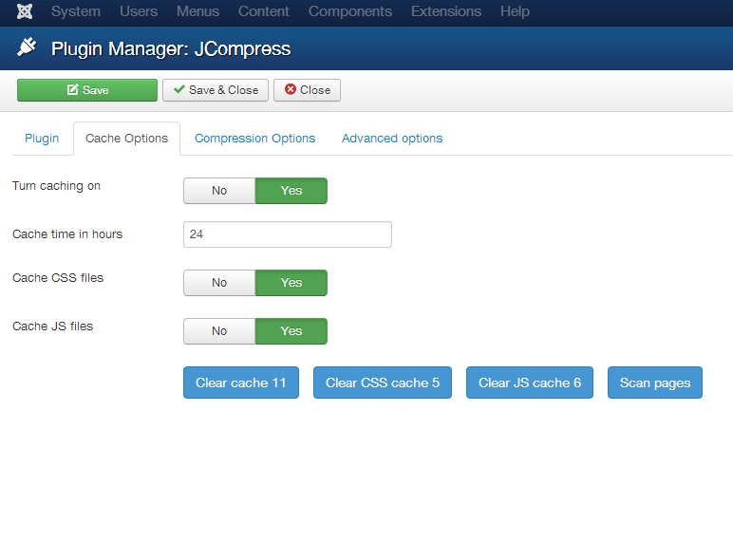Set Turn caching on to No

(x=219, y=191)
